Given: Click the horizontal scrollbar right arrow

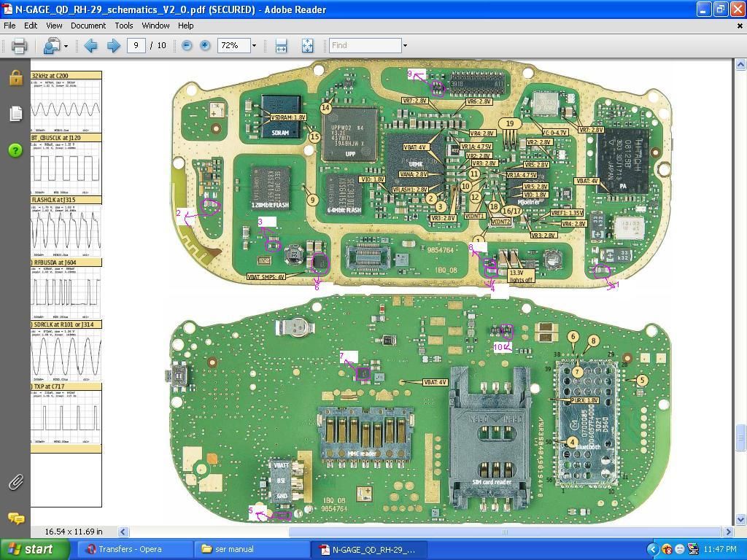Looking at the screenshot, I should coord(728,532).
